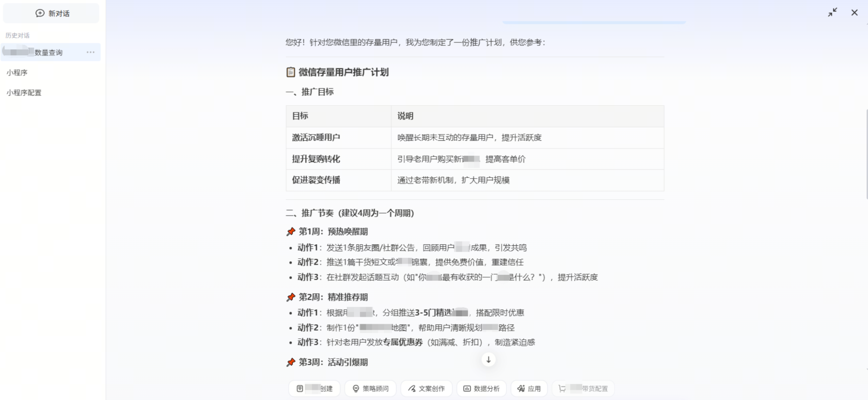Click the down-arrow jump-to-latest control
868x400 pixels.
[x=488, y=360]
